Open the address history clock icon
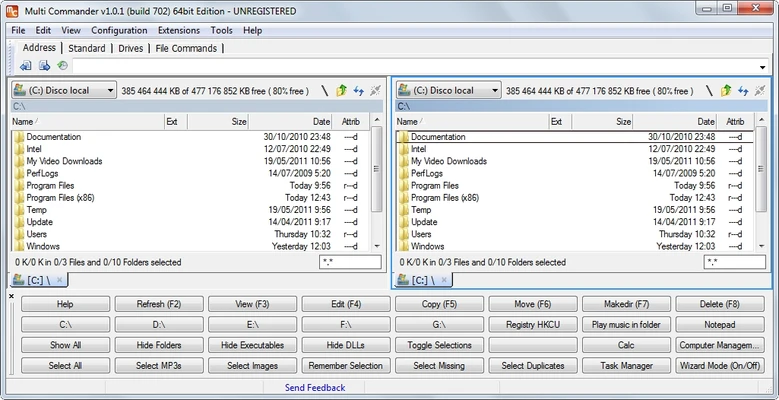Image resolution: width=779 pixels, height=400 pixels. (x=62, y=66)
